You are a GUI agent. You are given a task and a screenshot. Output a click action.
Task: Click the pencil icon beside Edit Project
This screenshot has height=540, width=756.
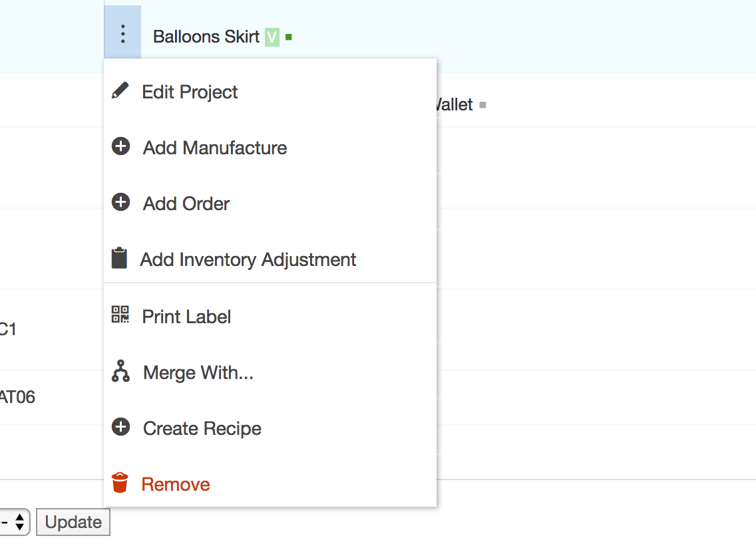pos(120,90)
